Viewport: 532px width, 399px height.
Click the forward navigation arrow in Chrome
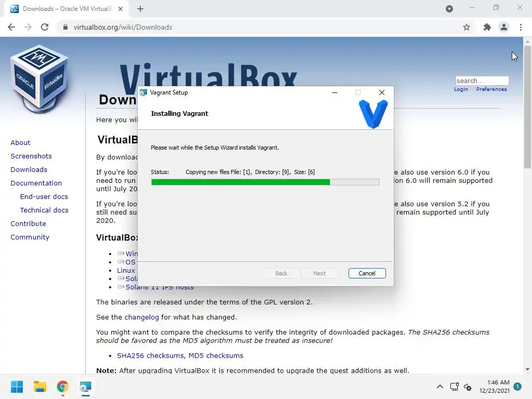[x=28, y=27]
